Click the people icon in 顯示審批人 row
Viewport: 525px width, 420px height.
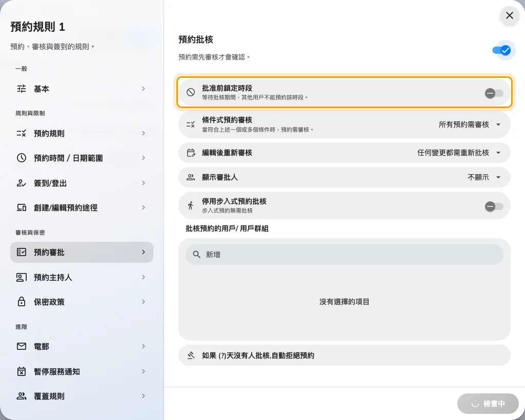point(191,177)
